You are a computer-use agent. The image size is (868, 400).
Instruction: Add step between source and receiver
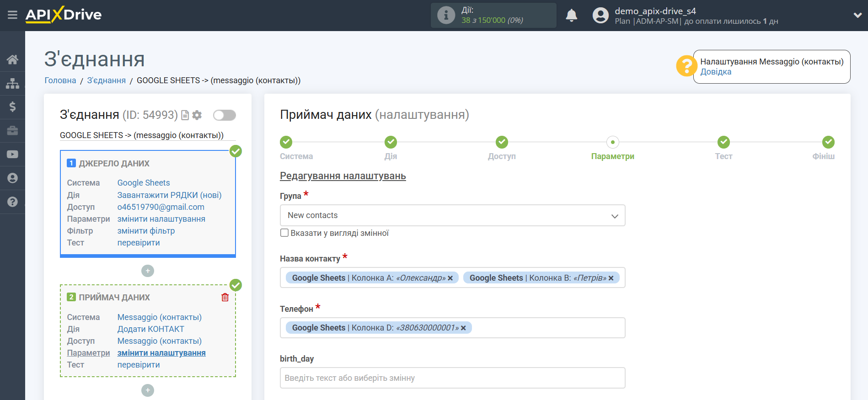pyautogui.click(x=148, y=271)
